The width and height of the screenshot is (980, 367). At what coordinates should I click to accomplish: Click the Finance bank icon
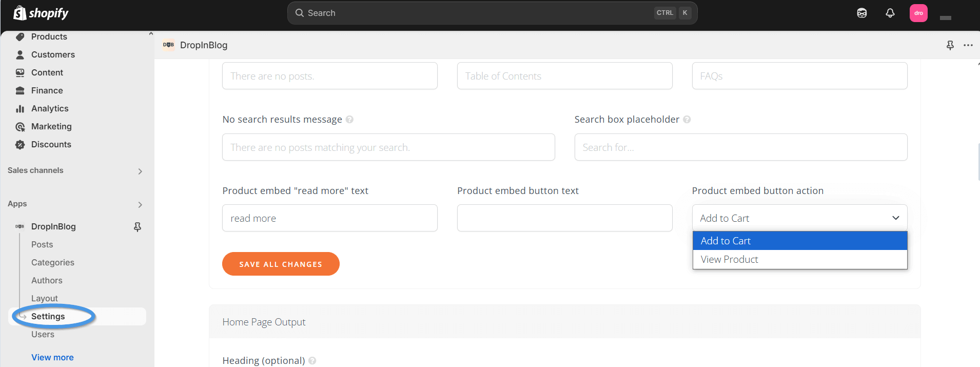click(x=20, y=90)
